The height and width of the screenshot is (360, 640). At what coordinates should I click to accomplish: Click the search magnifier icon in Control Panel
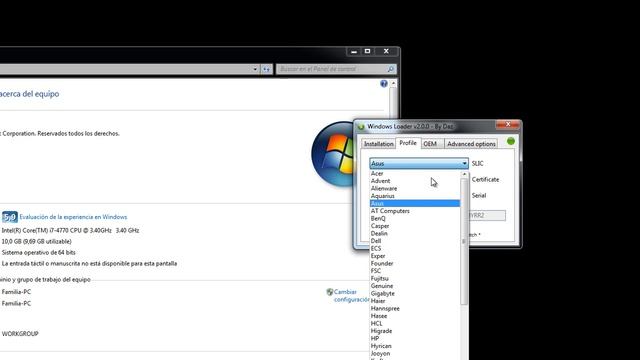[x=391, y=69]
